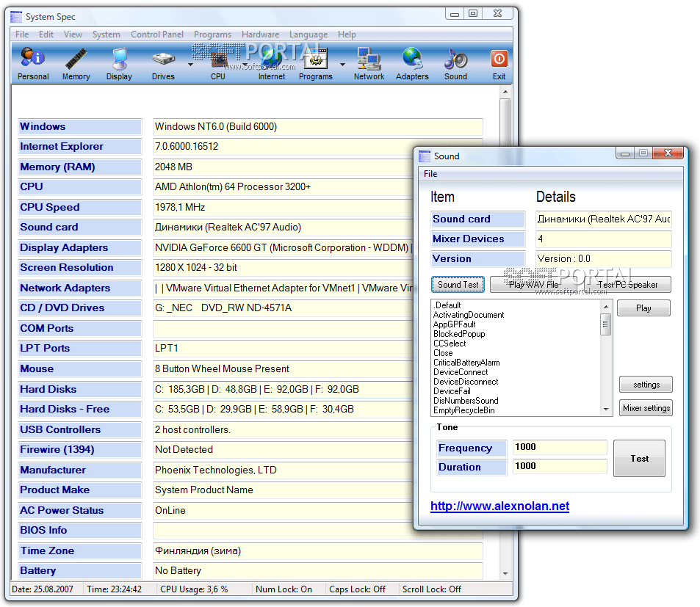Screen dimensions: 700x607
Task: Click the Mixer Devices value 4
Action: [x=604, y=239]
